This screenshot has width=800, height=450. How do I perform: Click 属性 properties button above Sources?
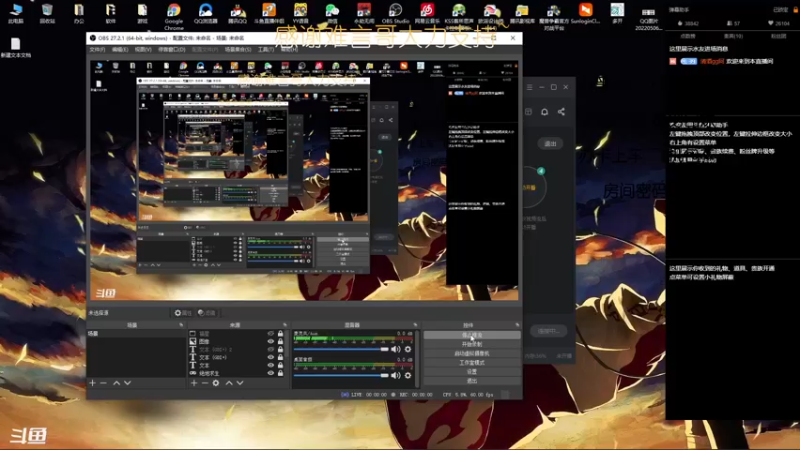(183, 313)
